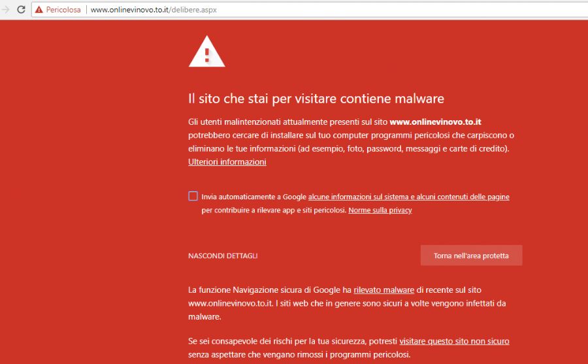Open the Ulteriori informazioni link
The width and height of the screenshot is (588, 364).
(x=227, y=162)
